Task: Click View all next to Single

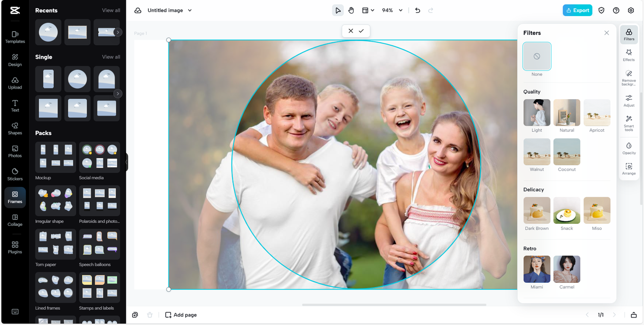Action: (x=111, y=57)
